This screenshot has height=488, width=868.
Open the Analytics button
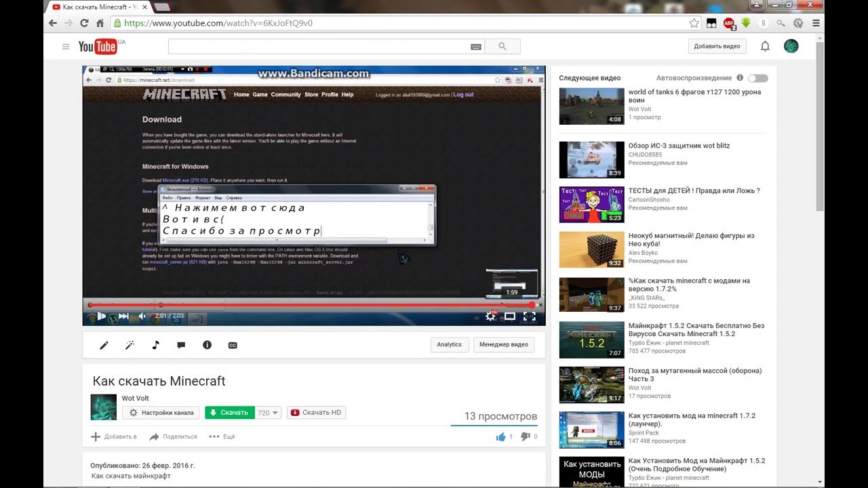(449, 344)
